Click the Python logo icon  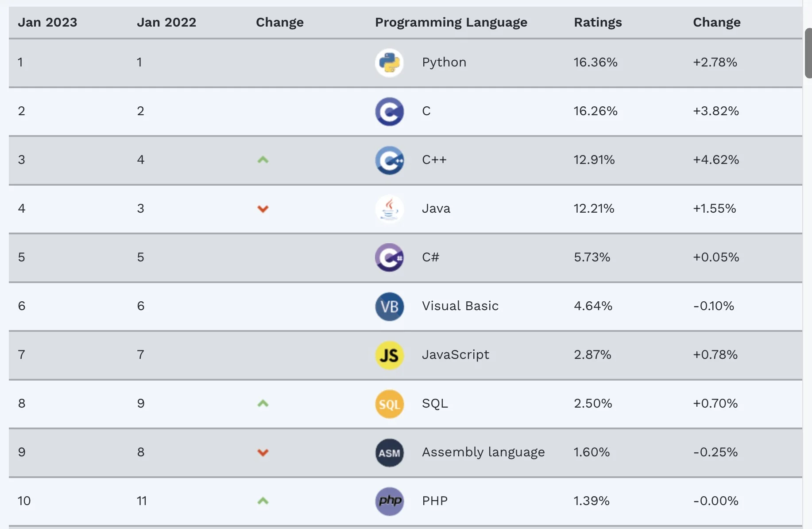389,62
